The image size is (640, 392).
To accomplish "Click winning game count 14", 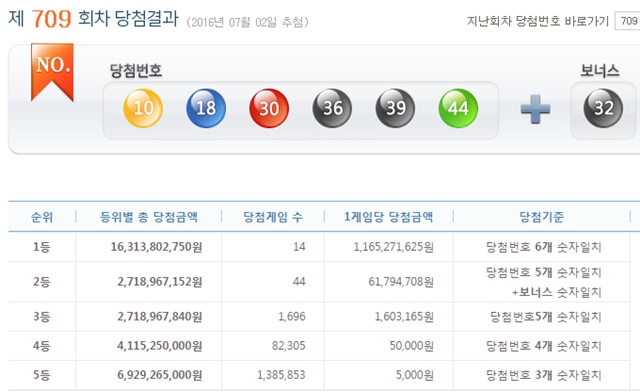I will pyautogui.click(x=299, y=247).
